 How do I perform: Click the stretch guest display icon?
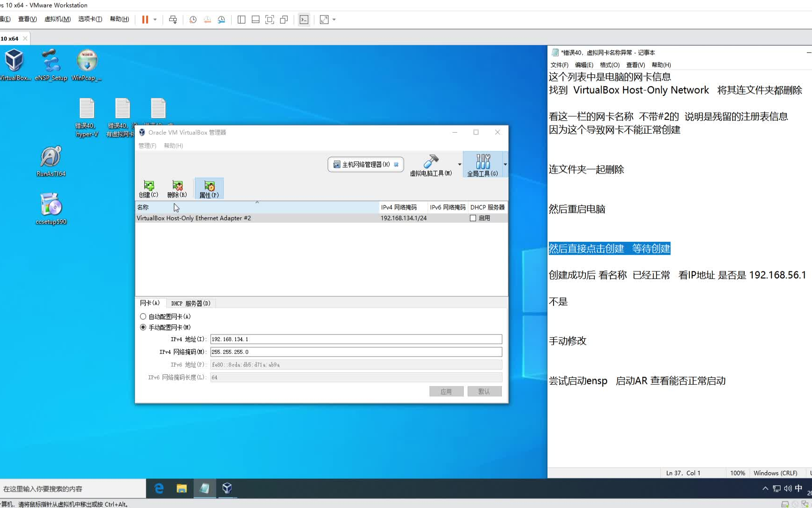[324, 19]
